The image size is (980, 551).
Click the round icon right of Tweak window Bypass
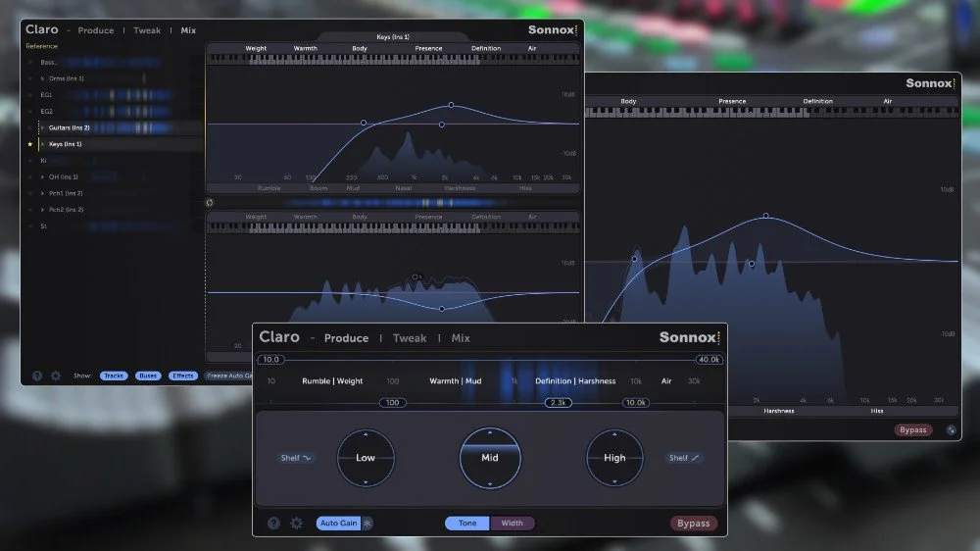pos(951,429)
